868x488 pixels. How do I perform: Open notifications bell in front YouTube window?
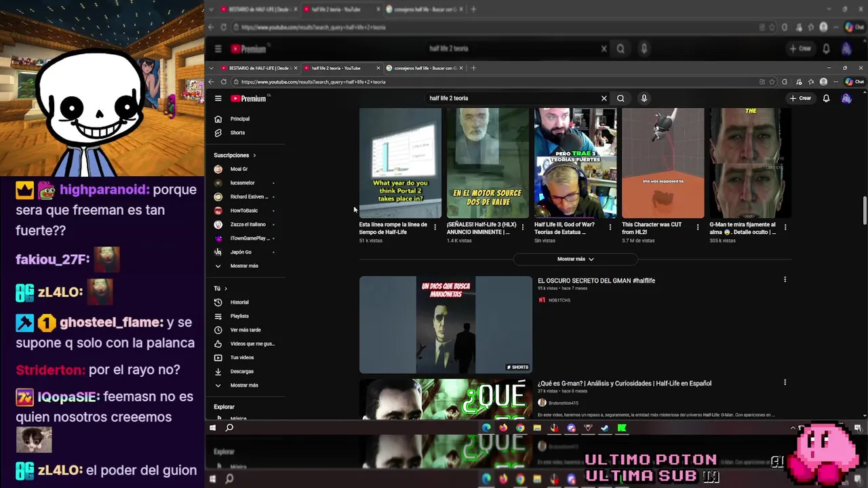pos(826,98)
